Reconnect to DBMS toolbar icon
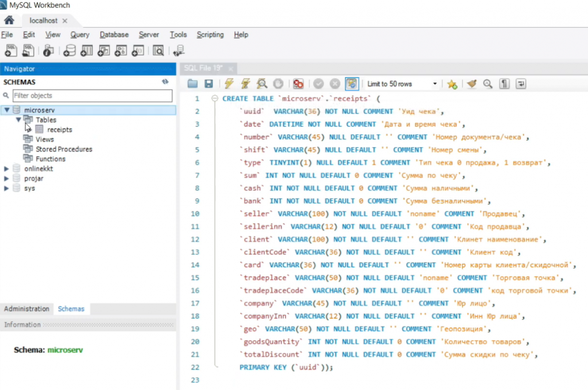The height and width of the screenshot is (390, 588). 179,50
